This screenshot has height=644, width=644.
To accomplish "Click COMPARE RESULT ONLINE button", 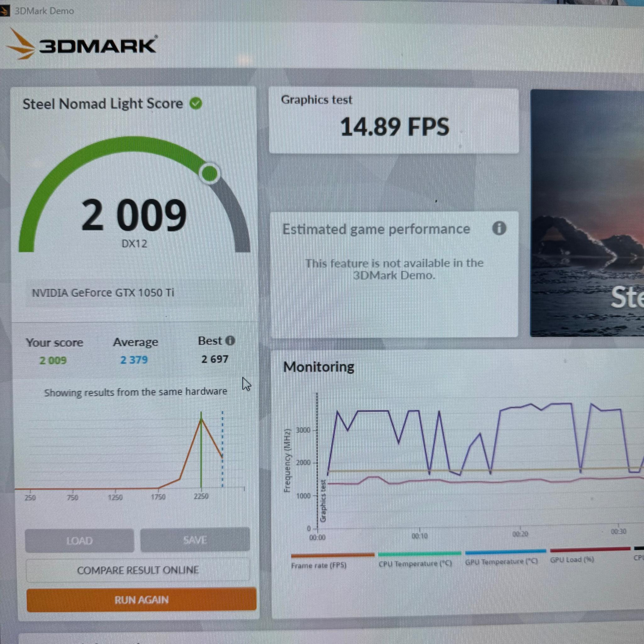I will coord(138,570).
